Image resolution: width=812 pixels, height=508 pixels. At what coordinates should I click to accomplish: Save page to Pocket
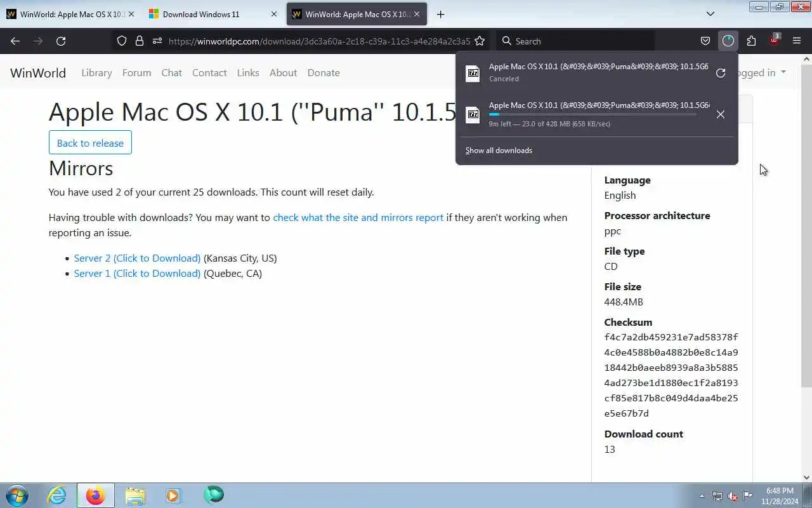click(705, 41)
